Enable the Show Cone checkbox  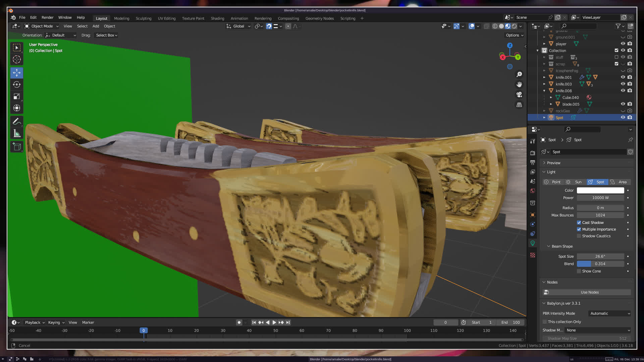[579, 271]
